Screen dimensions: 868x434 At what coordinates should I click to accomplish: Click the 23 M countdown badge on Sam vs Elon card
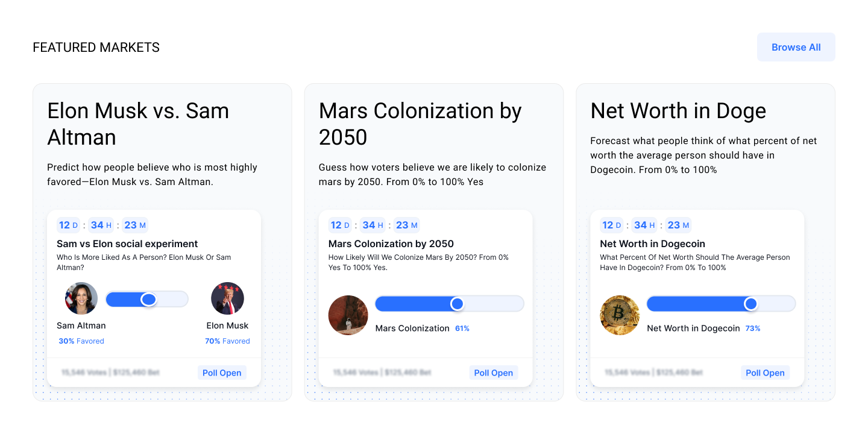point(135,225)
